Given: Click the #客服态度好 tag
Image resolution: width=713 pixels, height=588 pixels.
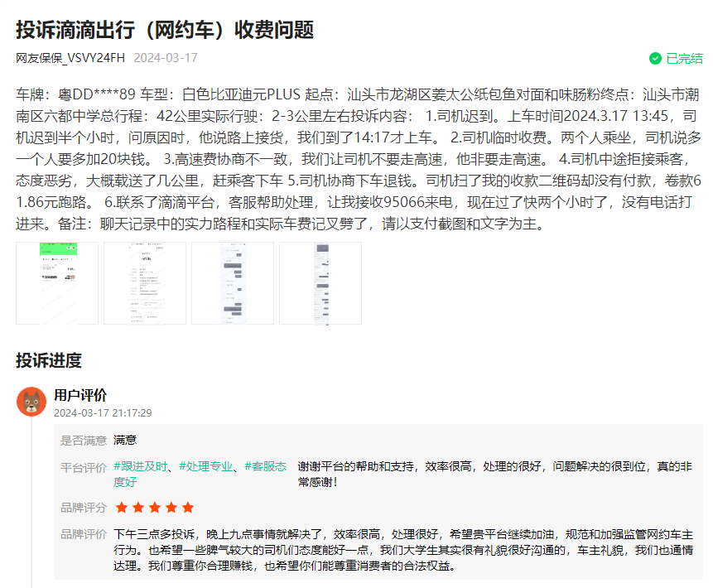Looking at the screenshot, I should point(200,474).
